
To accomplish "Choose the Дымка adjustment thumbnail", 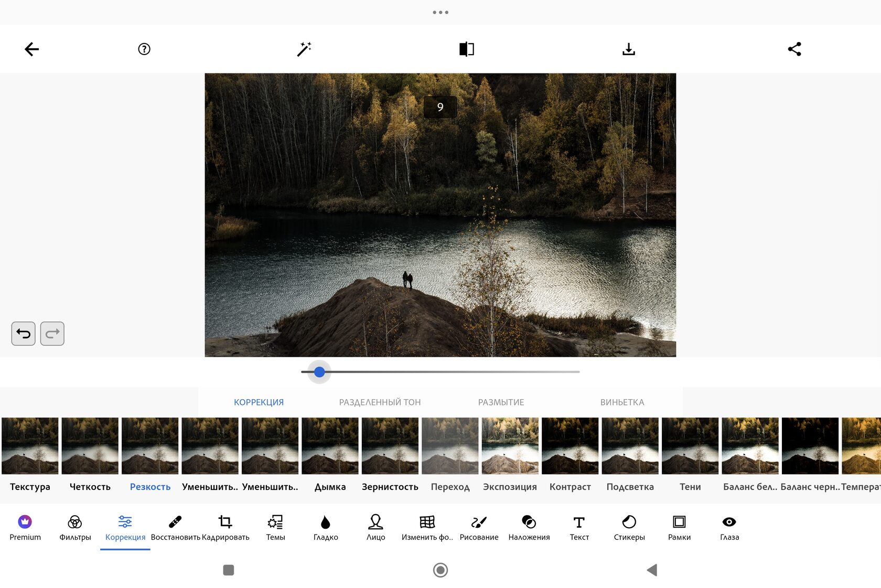I will point(330,446).
